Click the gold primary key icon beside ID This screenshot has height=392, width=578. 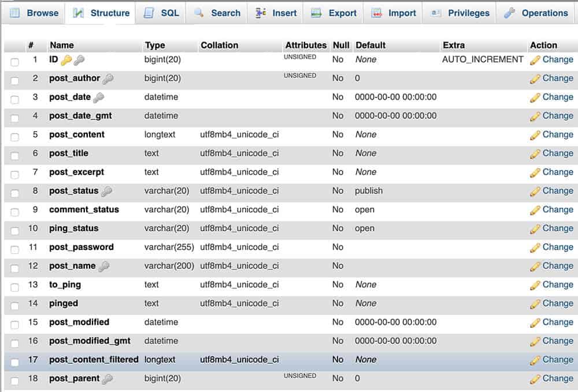[66, 60]
